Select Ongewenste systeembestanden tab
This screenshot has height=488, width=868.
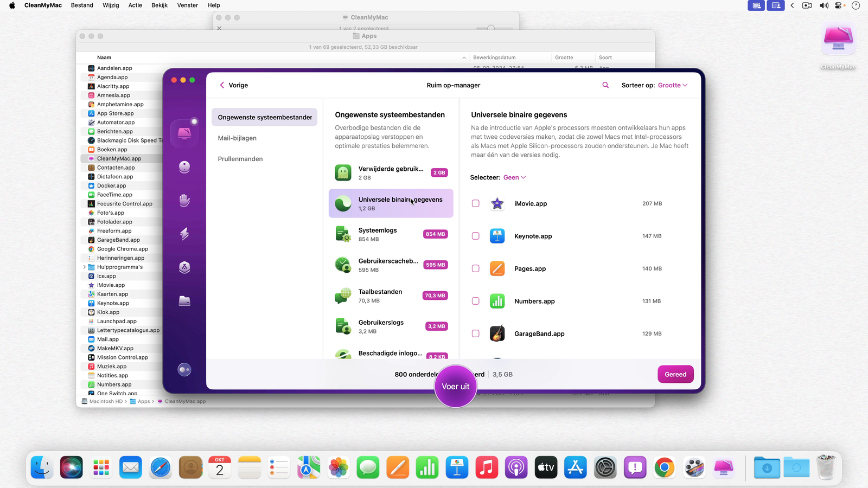(265, 118)
